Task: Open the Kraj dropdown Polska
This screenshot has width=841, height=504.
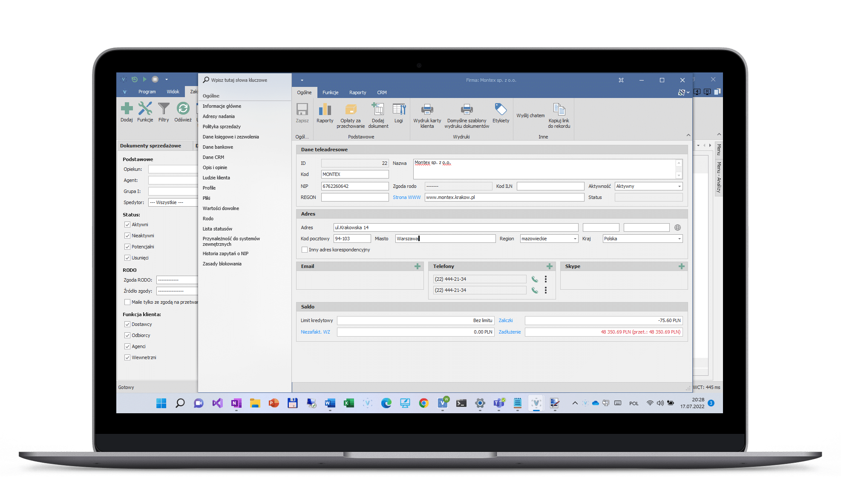Action: (642, 239)
